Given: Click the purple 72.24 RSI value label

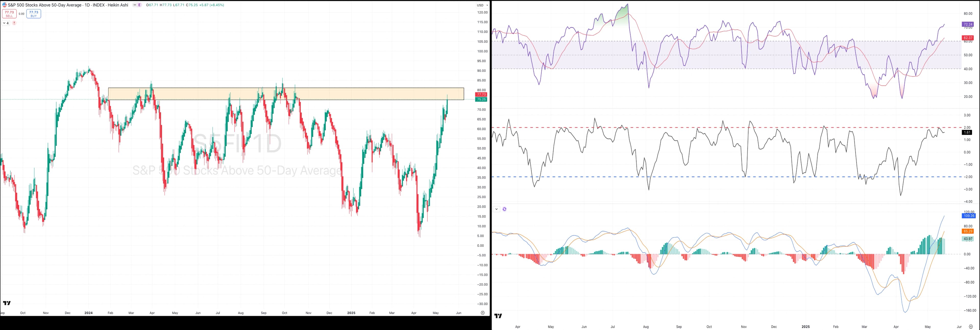Looking at the screenshot, I should (x=968, y=24).
